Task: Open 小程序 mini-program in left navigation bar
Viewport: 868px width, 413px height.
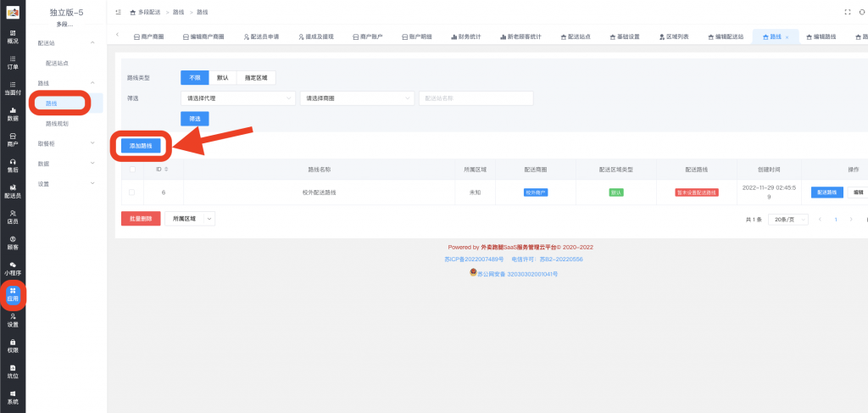Action: 13,269
